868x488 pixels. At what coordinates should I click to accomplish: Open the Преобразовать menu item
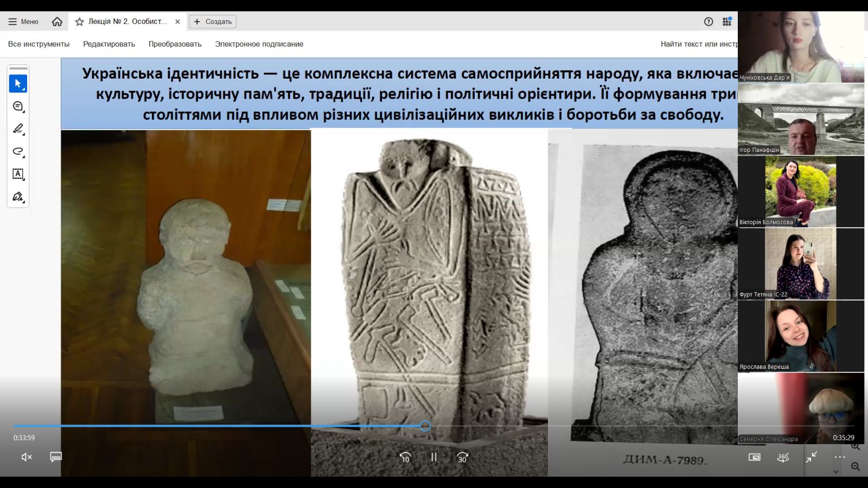174,44
